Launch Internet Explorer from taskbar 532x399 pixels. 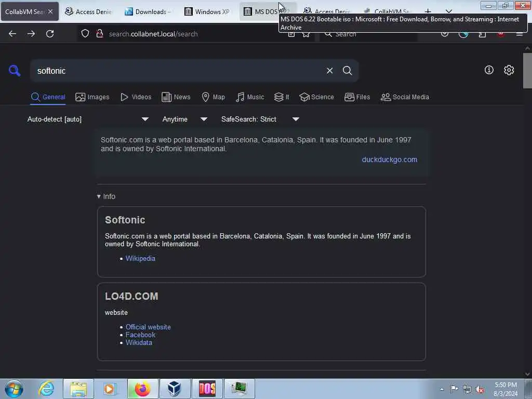point(46,389)
